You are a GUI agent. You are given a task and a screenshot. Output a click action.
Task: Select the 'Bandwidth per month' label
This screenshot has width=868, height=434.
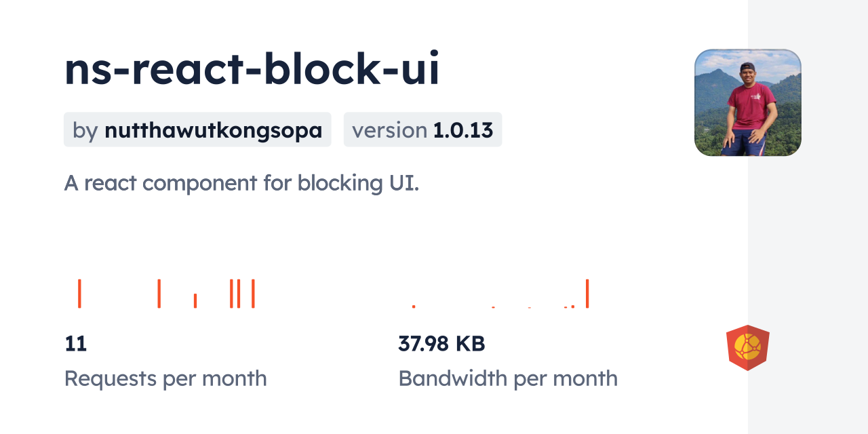tap(508, 378)
